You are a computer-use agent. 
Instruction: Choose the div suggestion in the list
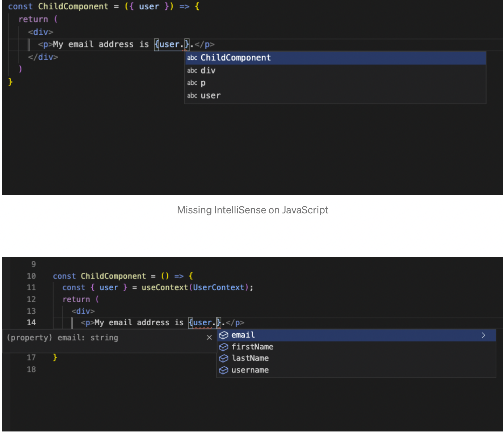[x=335, y=71]
